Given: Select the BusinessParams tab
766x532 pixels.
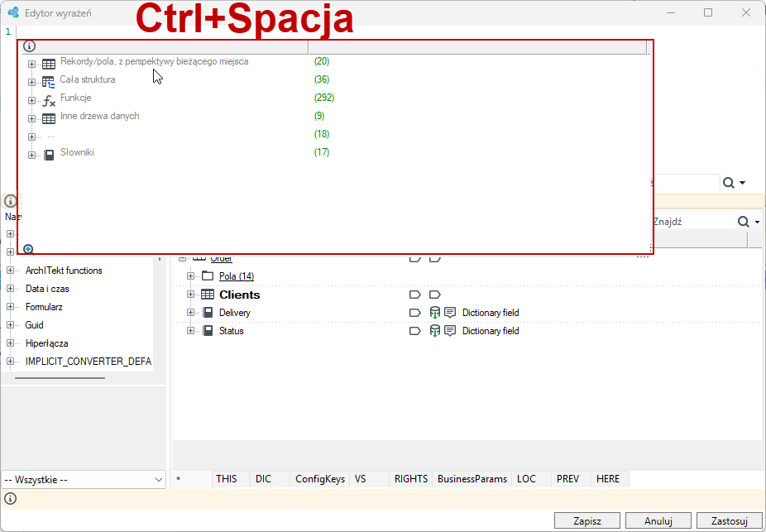Looking at the screenshot, I should pyautogui.click(x=472, y=479).
